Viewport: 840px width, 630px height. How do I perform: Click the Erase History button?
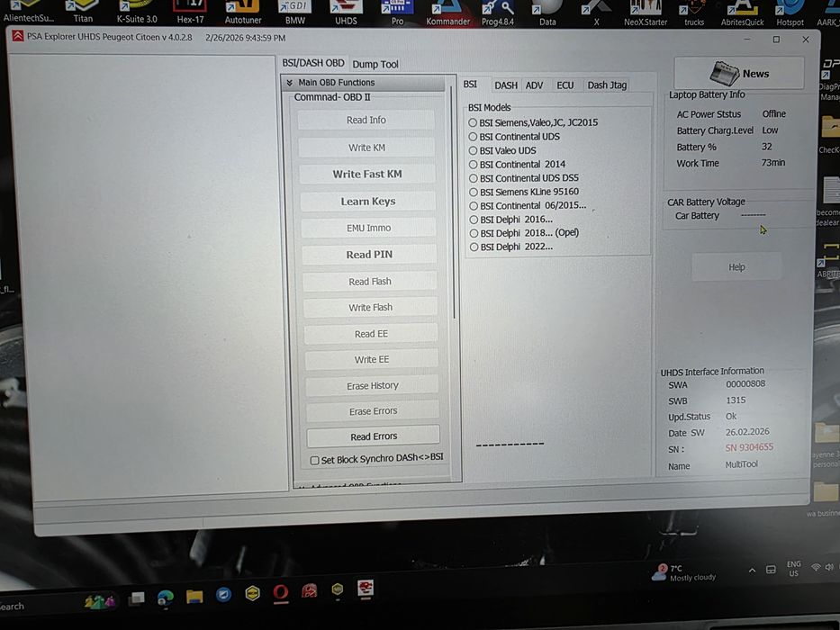click(373, 386)
